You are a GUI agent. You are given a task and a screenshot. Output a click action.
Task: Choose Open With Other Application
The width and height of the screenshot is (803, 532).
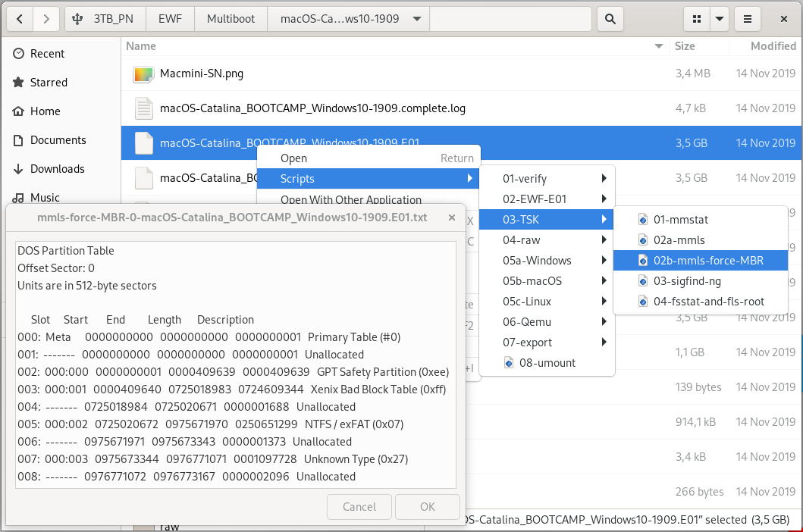(x=367, y=199)
